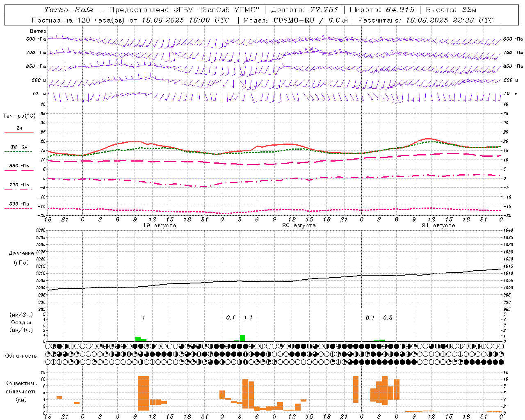Click the forecast start time 18:00 UTC

[209, 20]
